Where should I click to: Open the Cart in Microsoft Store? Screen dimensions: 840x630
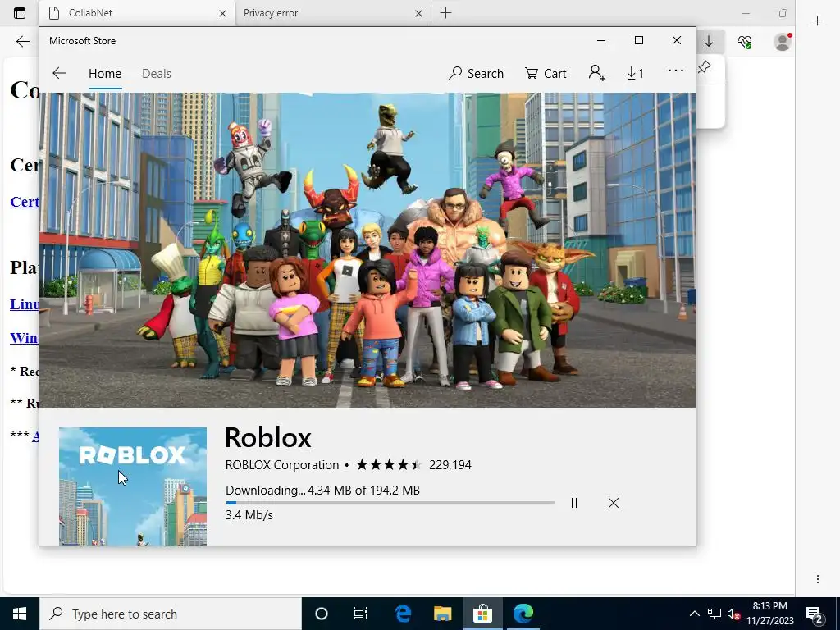pyautogui.click(x=546, y=73)
